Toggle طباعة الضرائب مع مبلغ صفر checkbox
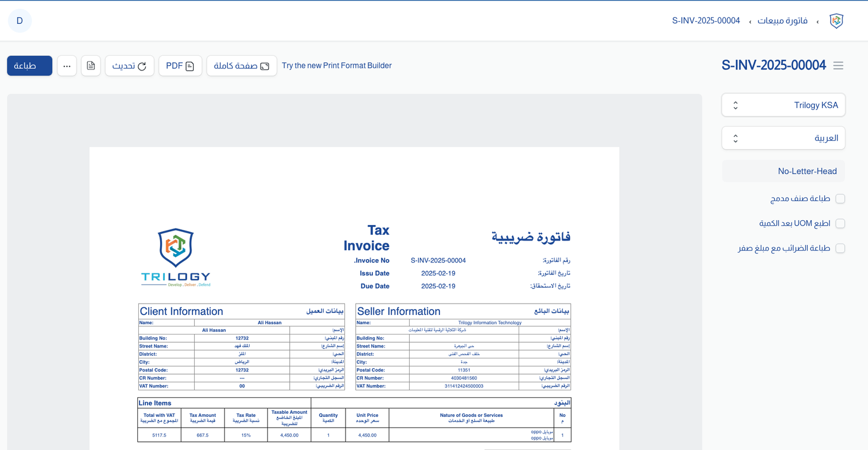This screenshot has width=868, height=450. point(840,248)
